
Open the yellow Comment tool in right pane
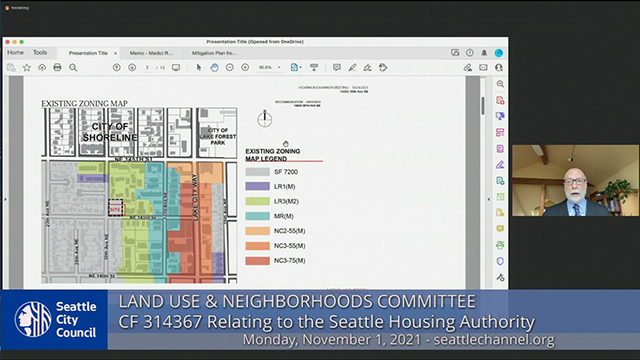coord(500,229)
